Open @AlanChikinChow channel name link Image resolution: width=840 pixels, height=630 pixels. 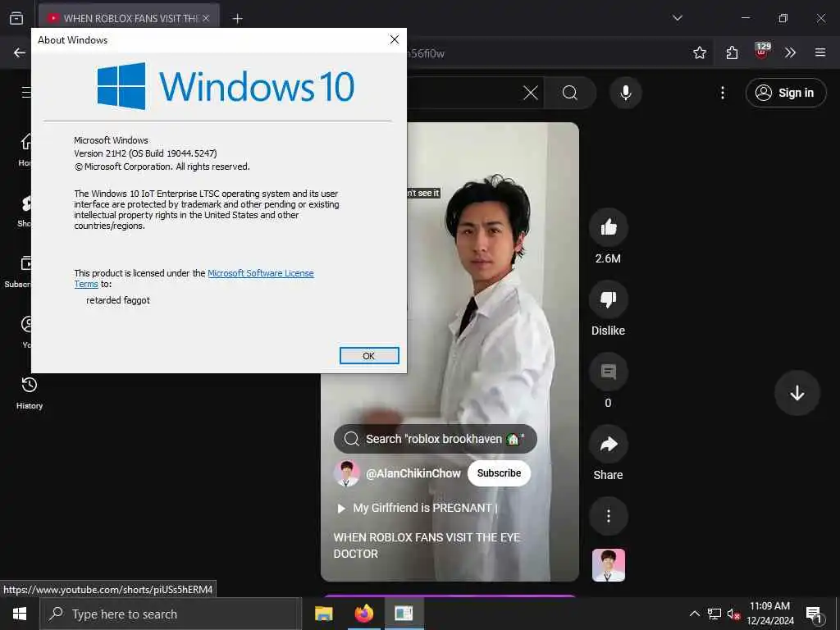tap(413, 473)
